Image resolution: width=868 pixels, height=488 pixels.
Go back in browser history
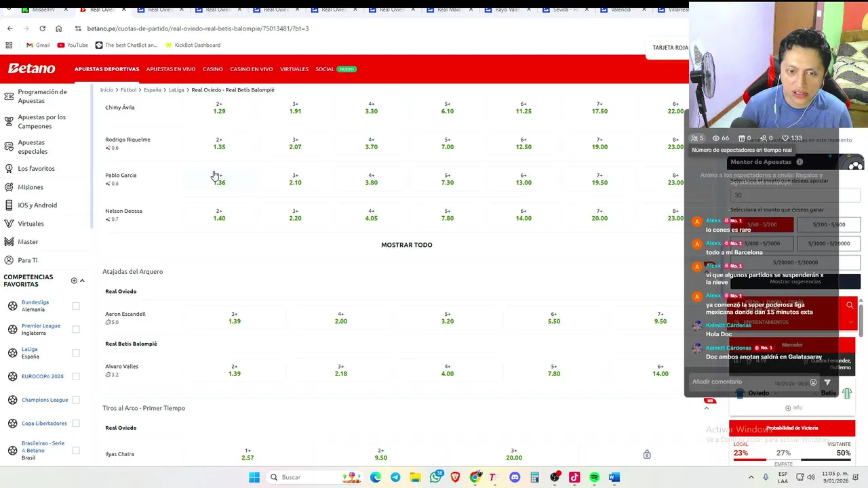click(9, 28)
